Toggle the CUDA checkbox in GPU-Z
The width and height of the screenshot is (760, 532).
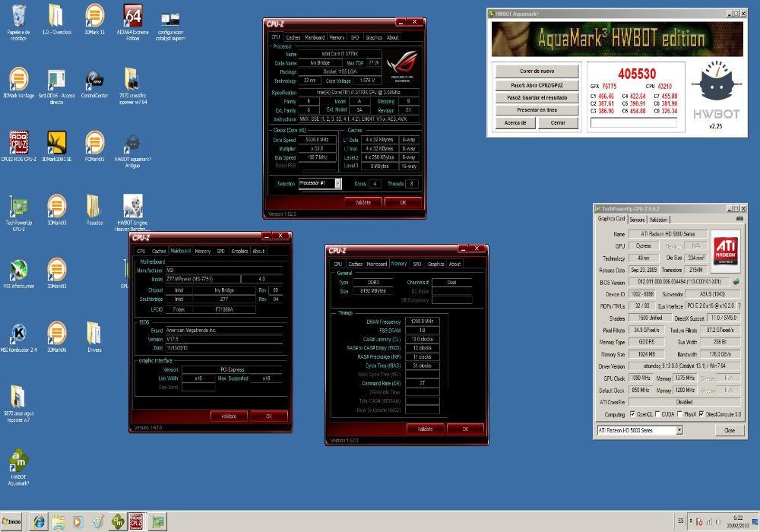pos(657,414)
